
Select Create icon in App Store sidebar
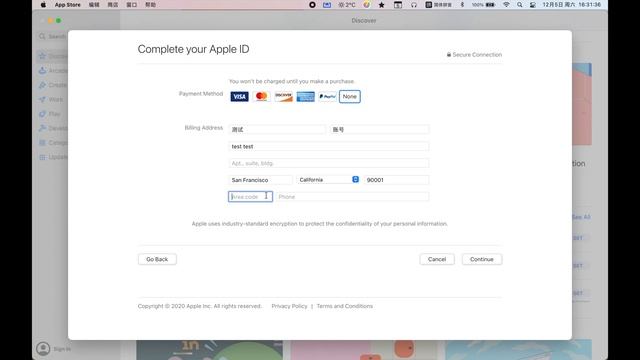[x=42, y=85]
